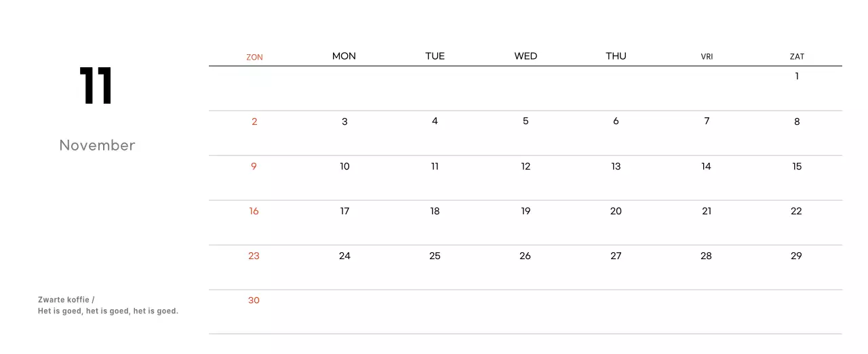The height and width of the screenshot is (354, 868).
Task: Select November 5 cell
Action: click(x=526, y=121)
